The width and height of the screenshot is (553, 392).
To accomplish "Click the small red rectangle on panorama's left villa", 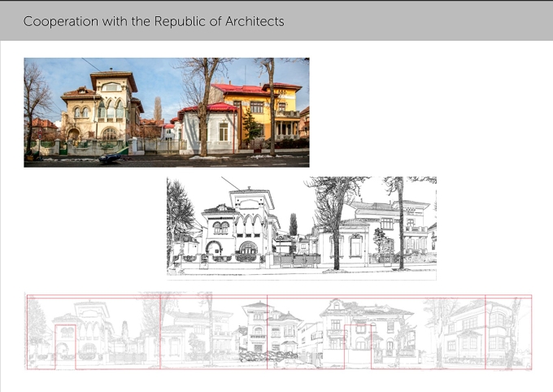I will click(65, 346).
